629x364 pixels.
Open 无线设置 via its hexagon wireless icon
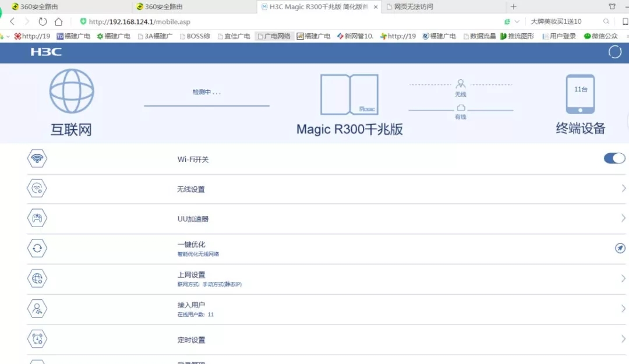(x=37, y=188)
